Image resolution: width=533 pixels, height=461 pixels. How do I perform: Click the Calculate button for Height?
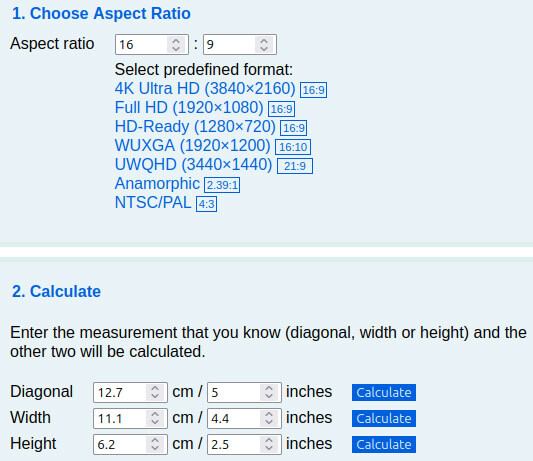pyautogui.click(x=384, y=445)
